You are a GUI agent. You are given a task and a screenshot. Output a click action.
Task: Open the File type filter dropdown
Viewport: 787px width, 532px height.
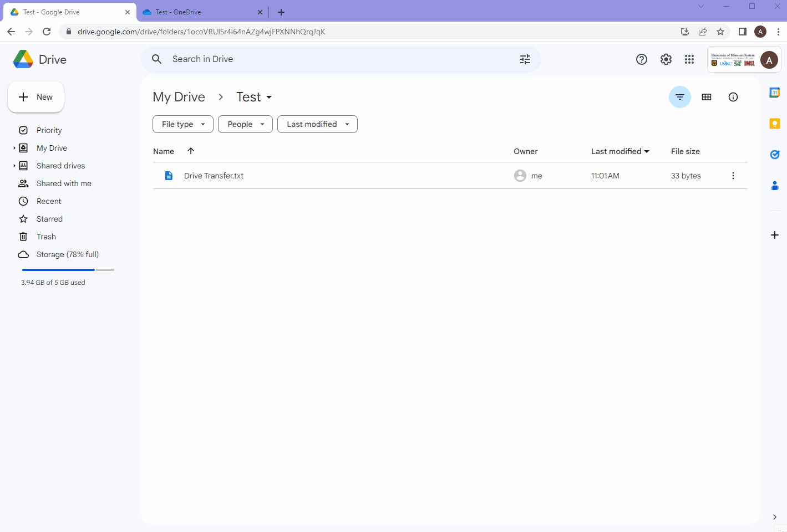[182, 124]
